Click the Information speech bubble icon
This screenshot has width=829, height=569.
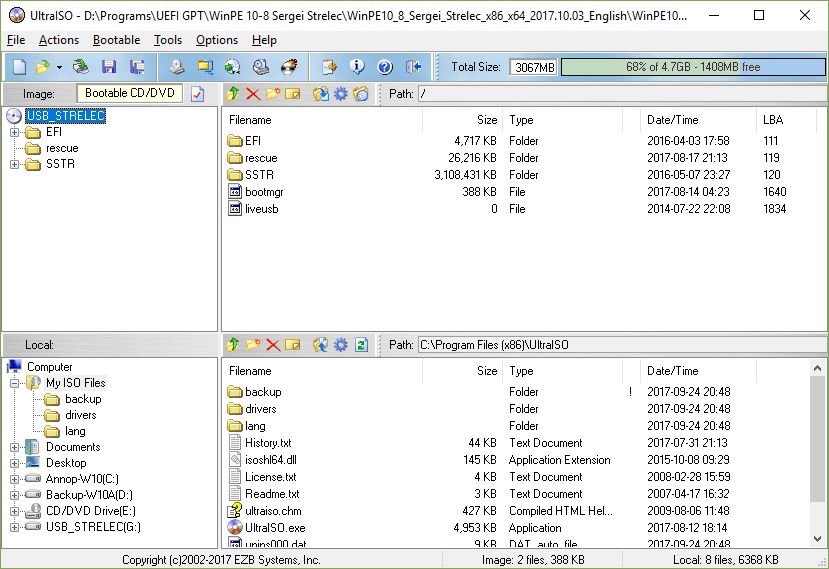(x=357, y=67)
